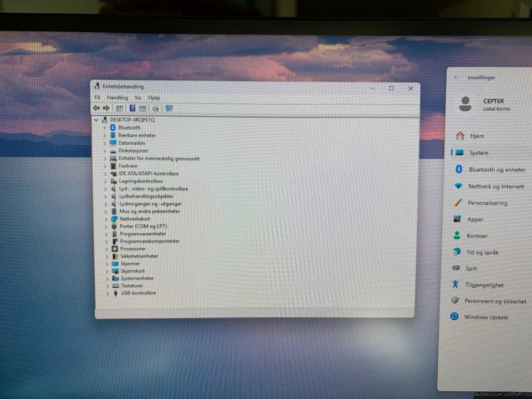Viewport: 532px width, 399px height.
Task: Expand the Bluetooth category chevron
Action: click(x=105, y=128)
